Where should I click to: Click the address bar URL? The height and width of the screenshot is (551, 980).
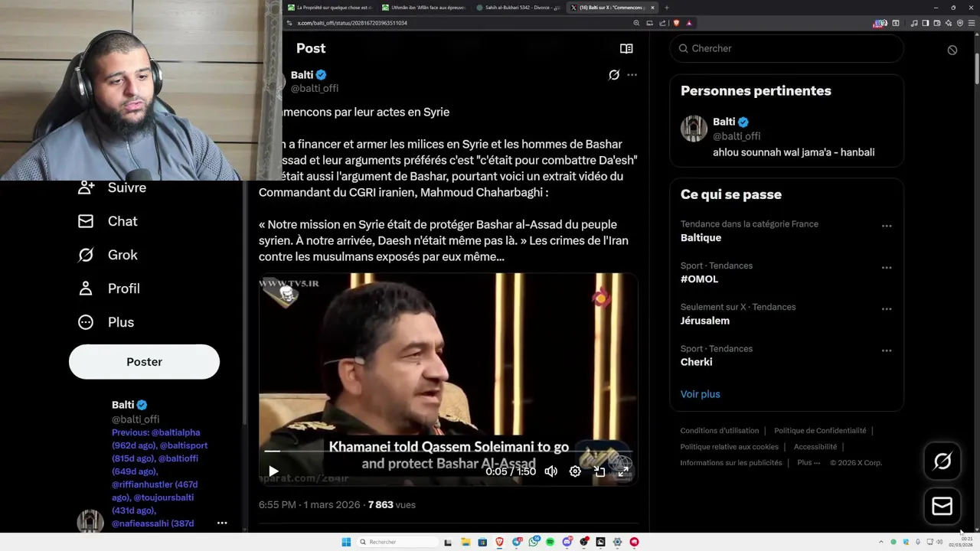[x=352, y=23]
